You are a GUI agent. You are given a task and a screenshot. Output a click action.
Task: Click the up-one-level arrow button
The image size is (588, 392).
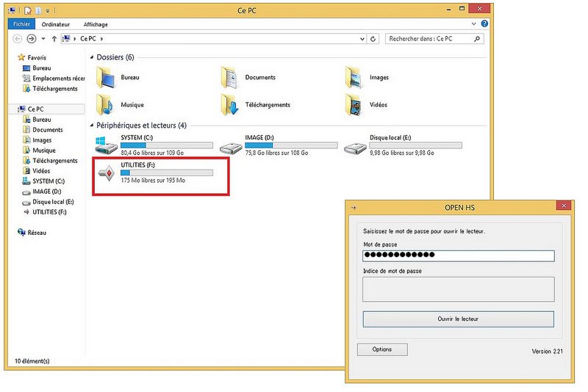pos(54,39)
